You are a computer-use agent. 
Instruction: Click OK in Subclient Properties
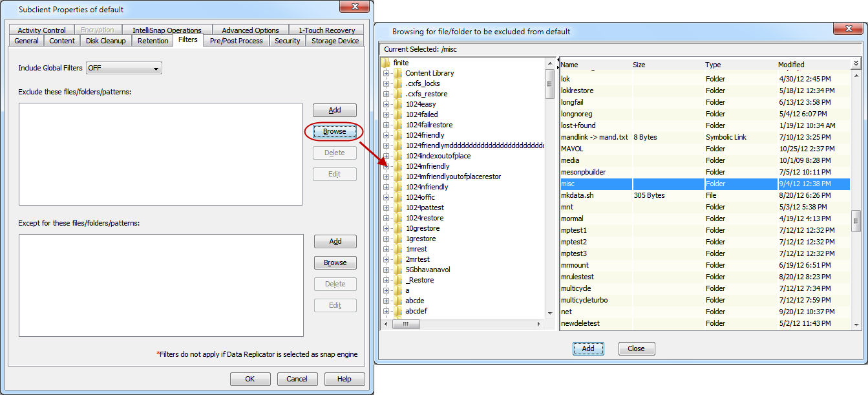(249, 379)
